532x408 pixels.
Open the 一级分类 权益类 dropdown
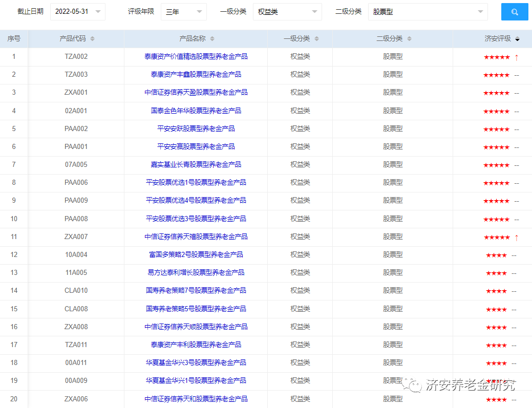point(287,12)
